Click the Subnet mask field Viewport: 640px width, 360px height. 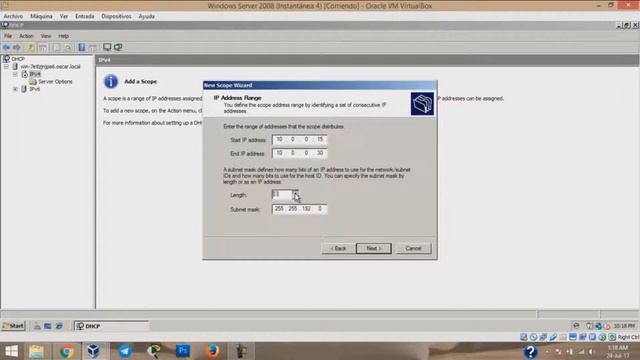[x=300, y=209]
